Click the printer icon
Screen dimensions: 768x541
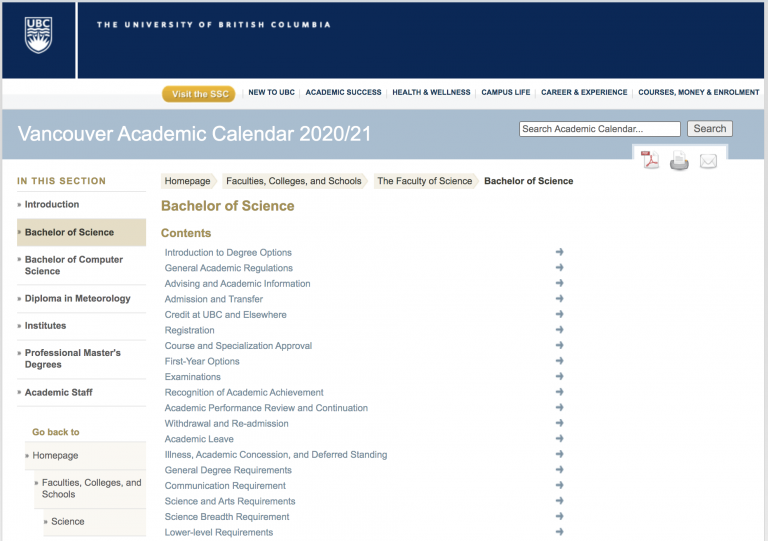click(x=679, y=161)
